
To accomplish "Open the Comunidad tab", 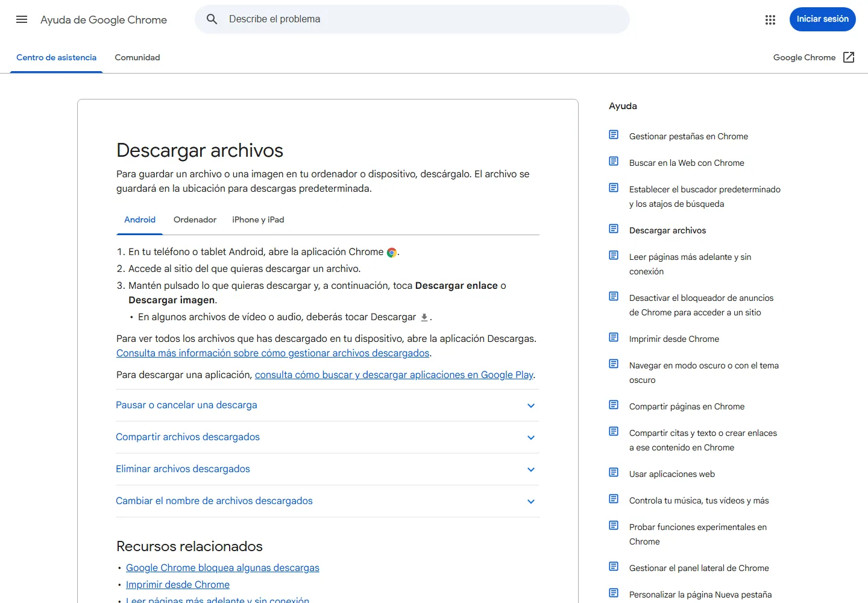I will pos(137,58).
